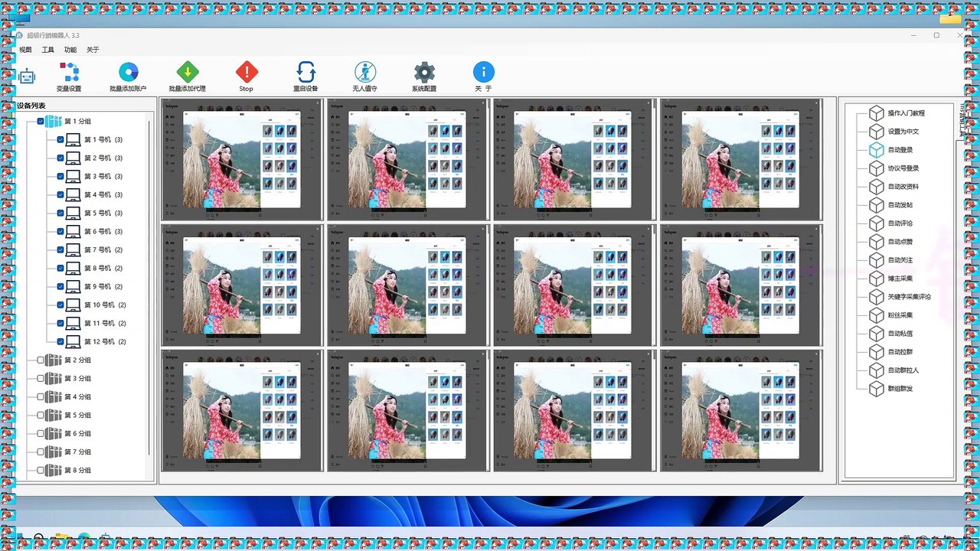Click group icon of 第 5 分组
980x551 pixels.
click(54, 416)
